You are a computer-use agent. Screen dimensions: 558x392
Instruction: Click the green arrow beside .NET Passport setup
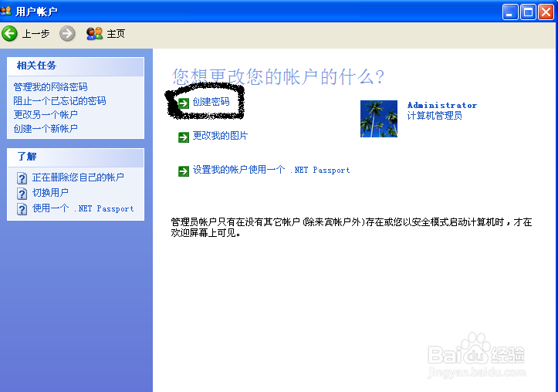coord(184,171)
